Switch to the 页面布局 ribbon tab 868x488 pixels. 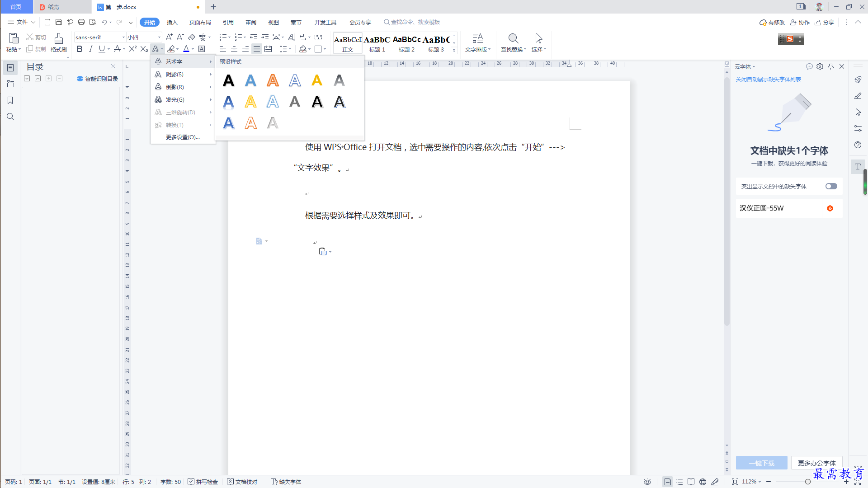point(200,22)
